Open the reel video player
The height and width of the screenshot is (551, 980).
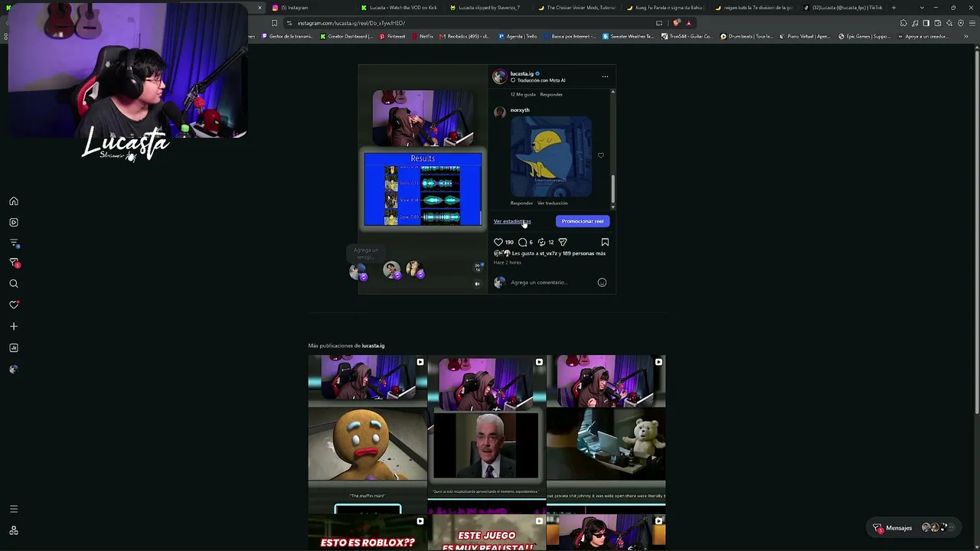(423, 178)
